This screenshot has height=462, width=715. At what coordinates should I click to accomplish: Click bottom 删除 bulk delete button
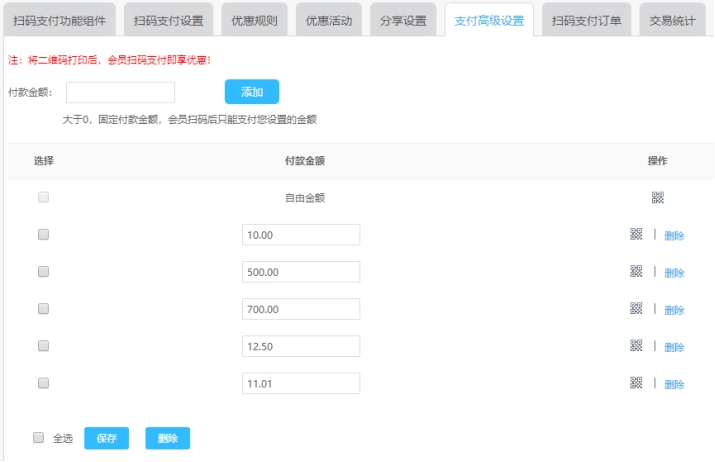coord(167,438)
